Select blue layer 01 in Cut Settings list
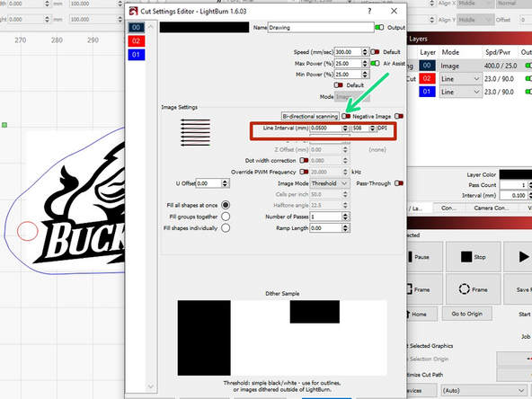Screen dimensions: 532x399 pos(136,55)
